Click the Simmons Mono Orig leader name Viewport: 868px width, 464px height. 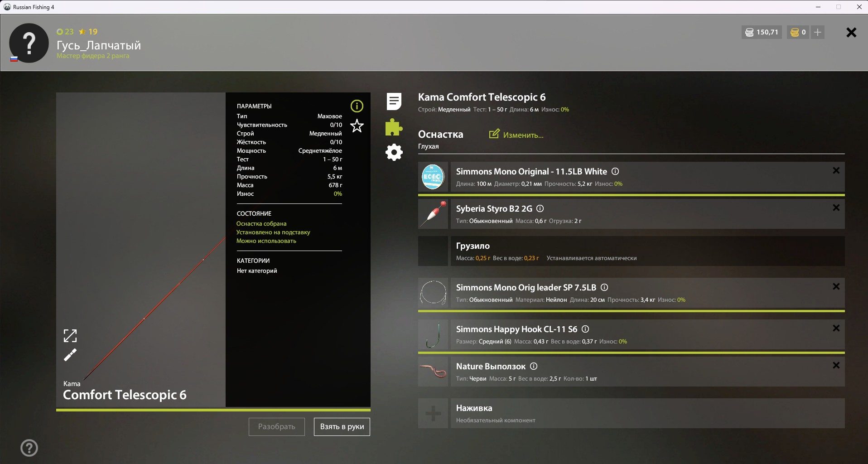tap(526, 287)
